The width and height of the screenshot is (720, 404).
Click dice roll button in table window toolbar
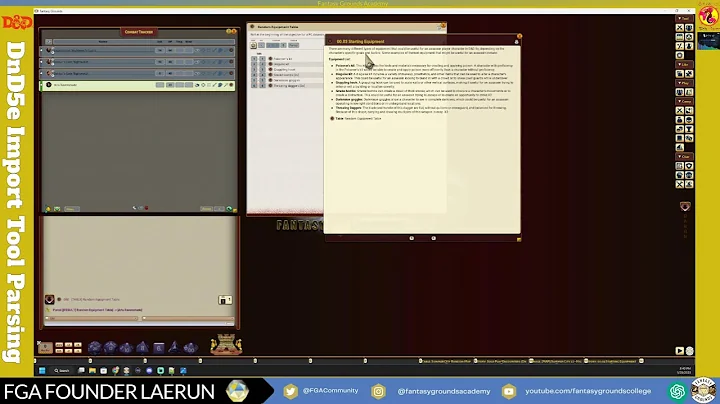pyautogui.click(x=253, y=45)
